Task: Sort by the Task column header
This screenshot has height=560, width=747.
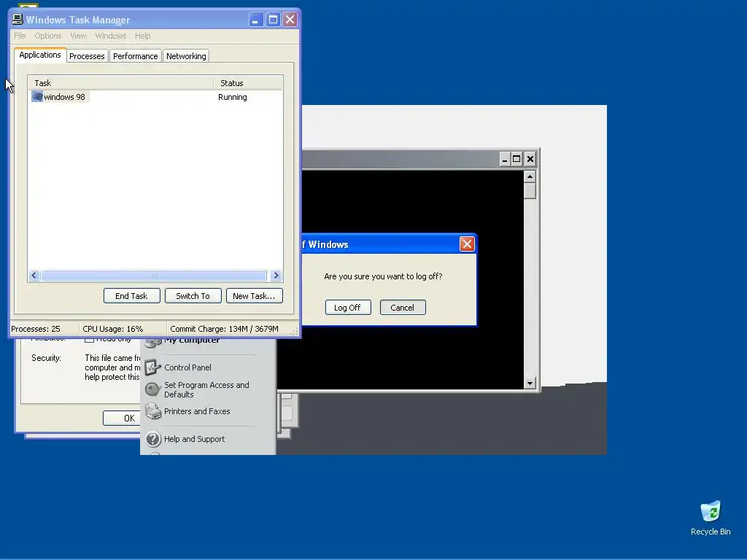Action: coord(120,83)
